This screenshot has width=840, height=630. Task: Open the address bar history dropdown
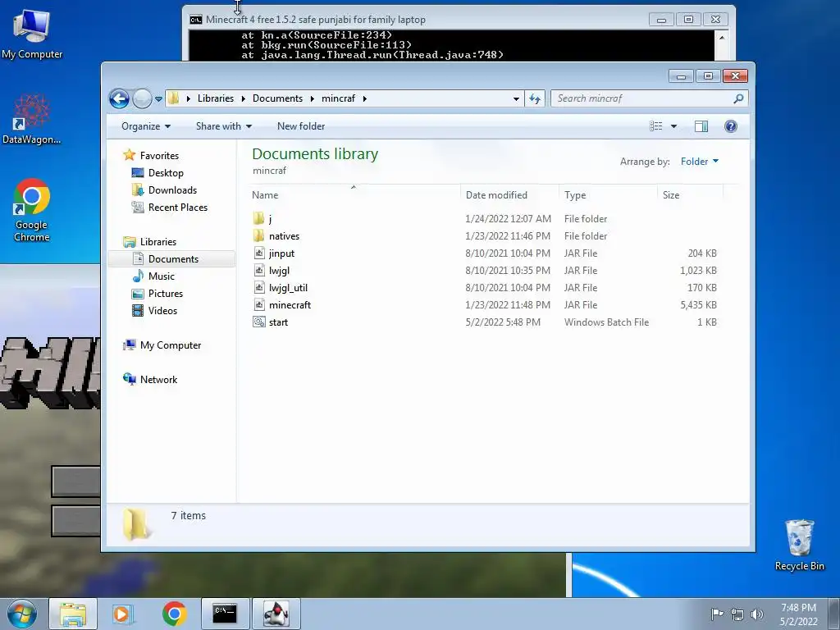click(516, 99)
